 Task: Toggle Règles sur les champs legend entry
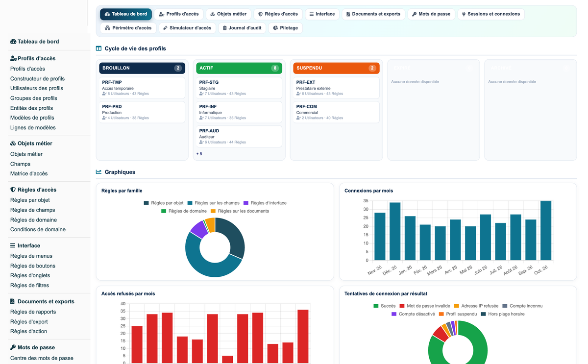tap(213, 203)
